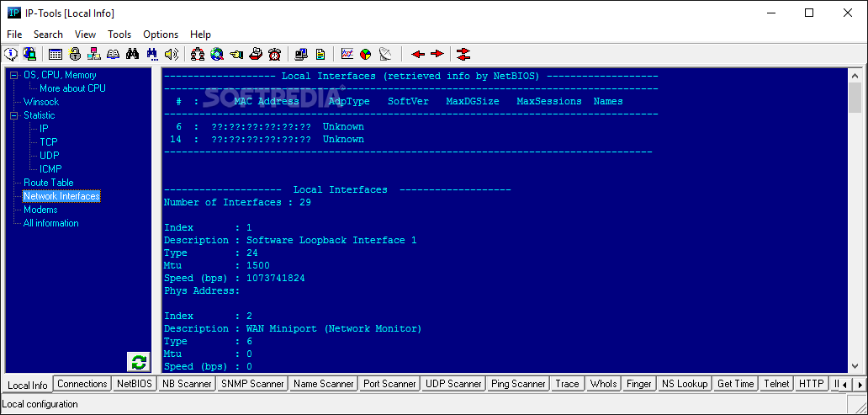Switch to the NetBIOS tab
This screenshot has height=415, width=868.
135,383
